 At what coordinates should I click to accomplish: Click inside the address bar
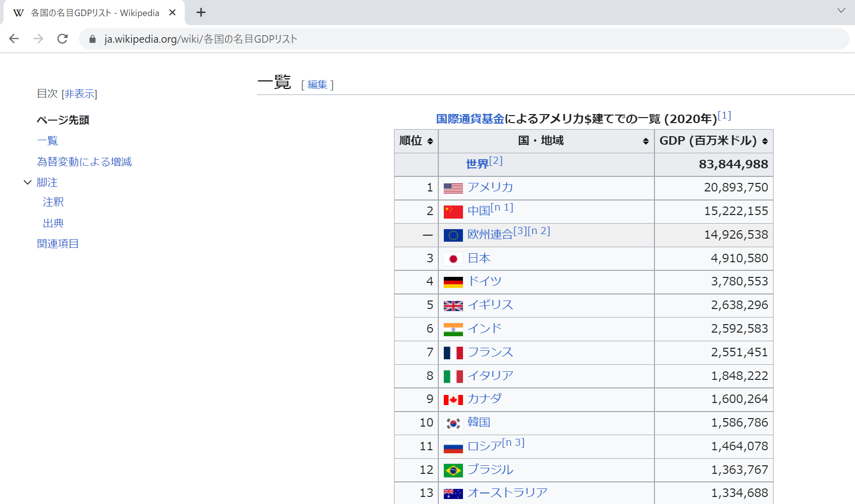click(302, 38)
